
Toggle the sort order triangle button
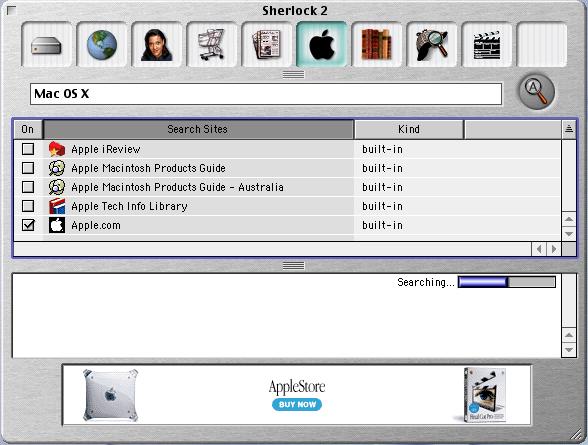569,129
